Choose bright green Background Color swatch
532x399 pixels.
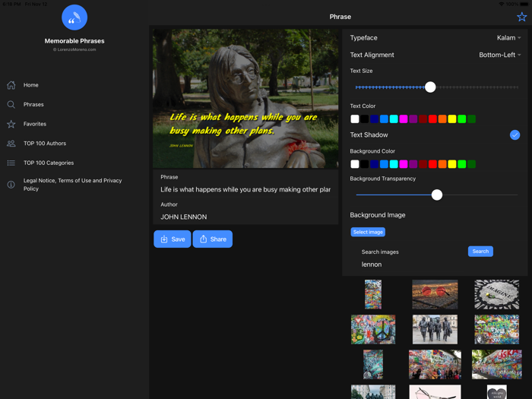point(462,164)
